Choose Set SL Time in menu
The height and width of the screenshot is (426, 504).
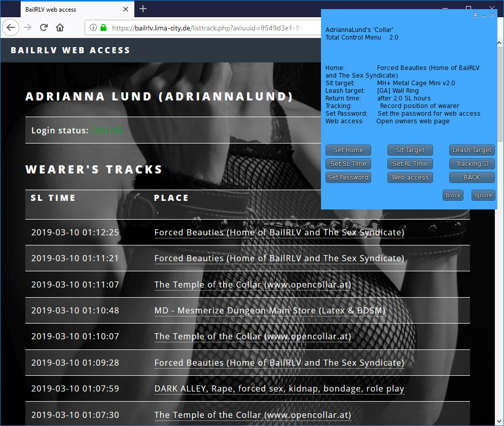coord(348,164)
